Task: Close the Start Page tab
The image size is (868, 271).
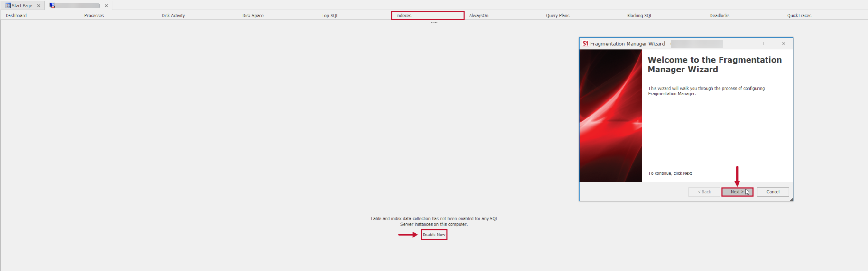Action: (x=39, y=6)
